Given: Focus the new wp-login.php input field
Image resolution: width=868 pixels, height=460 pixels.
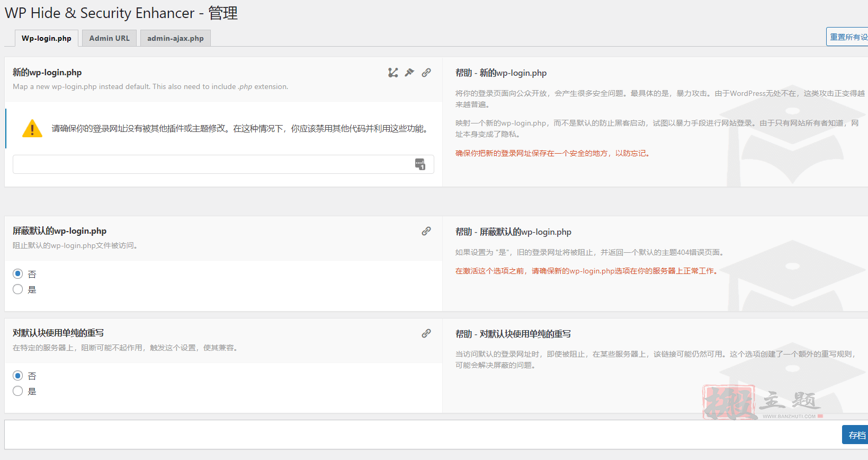Looking at the screenshot, I should coord(223,164).
